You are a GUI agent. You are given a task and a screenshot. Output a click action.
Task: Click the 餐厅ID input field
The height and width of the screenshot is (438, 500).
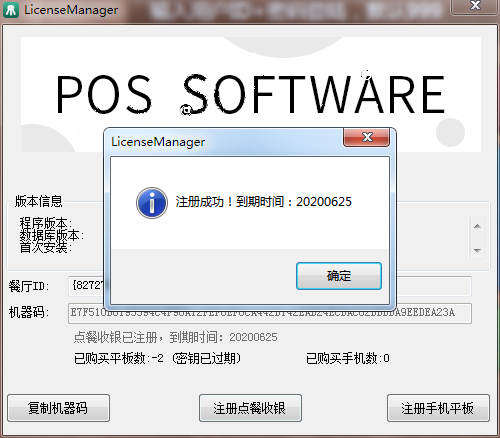click(x=270, y=286)
